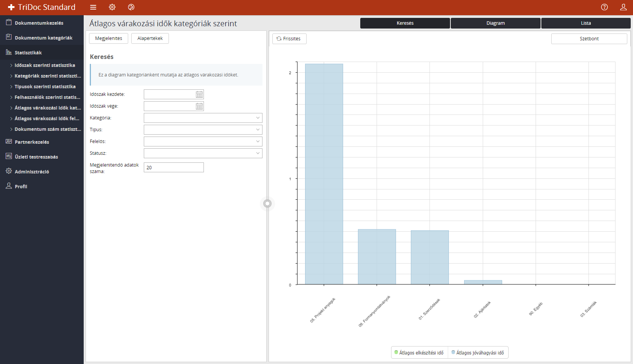The width and height of the screenshot is (633, 364).
Task: Click the Üzleti testreszabás icon
Action: pyautogui.click(x=9, y=156)
